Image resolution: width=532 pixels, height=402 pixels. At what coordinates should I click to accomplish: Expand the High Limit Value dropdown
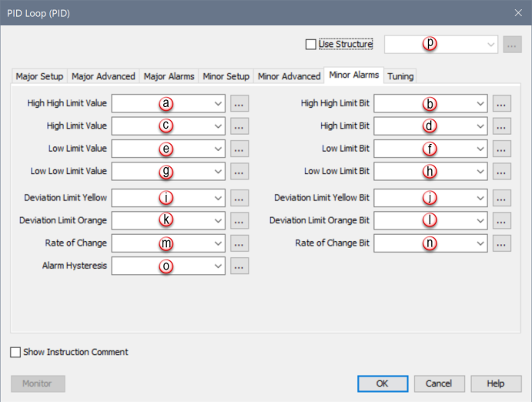(x=218, y=126)
